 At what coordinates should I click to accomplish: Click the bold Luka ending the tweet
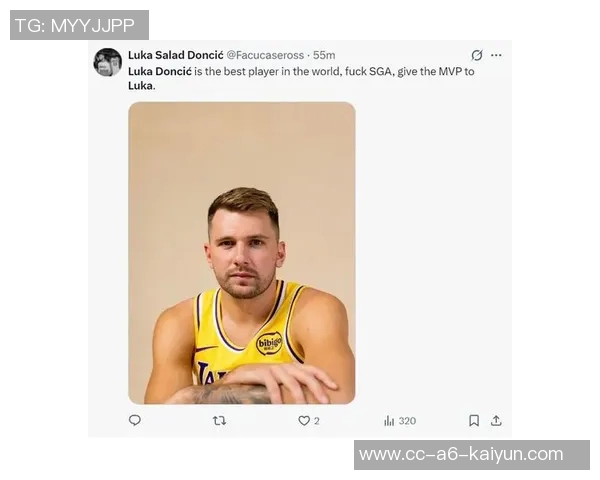tap(141, 86)
